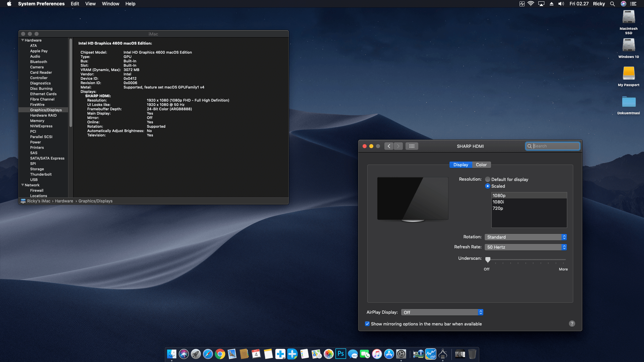The height and width of the screenshot is (362, 644).
Task: Open the Edit menu
Action: pos(75,4)
